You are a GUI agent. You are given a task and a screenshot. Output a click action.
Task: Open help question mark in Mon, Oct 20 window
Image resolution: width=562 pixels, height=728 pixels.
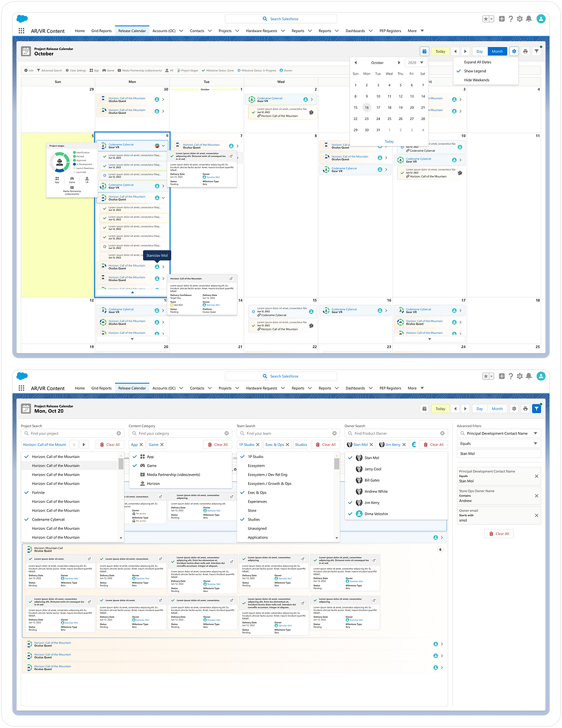pos(510,376)
